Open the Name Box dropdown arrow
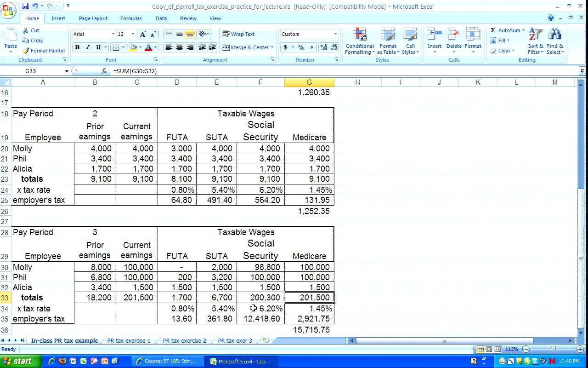The image size is (588, 368). coord(67,71)
